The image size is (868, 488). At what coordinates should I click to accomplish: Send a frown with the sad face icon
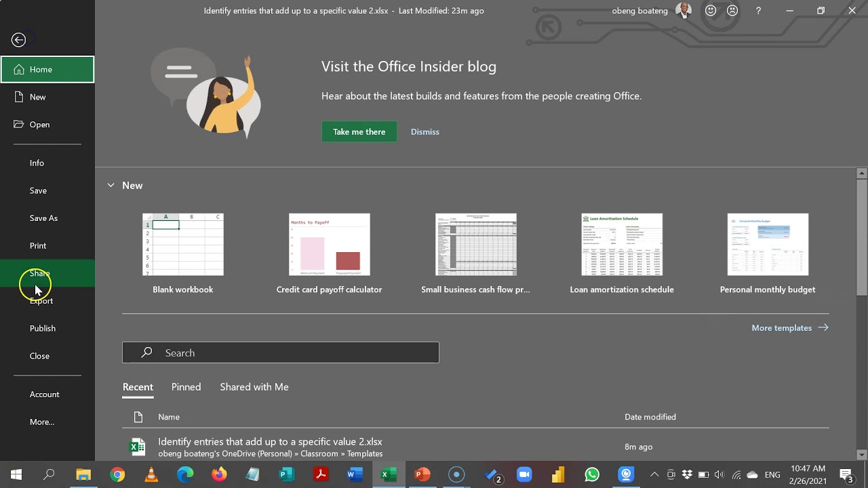point(732,11)
